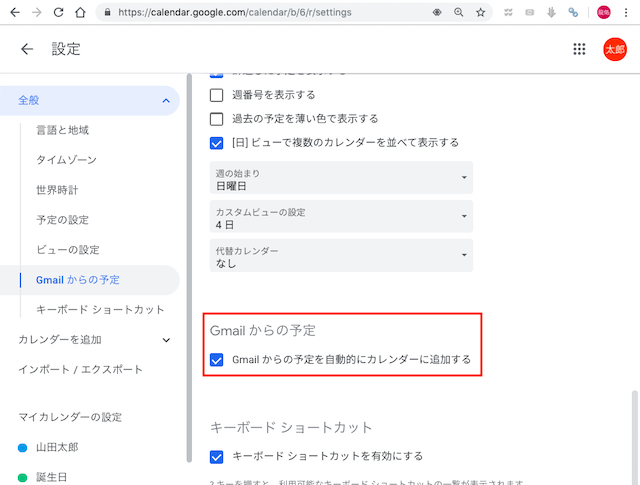
Task: Click the 設定 page title
Action: (66, 49)
